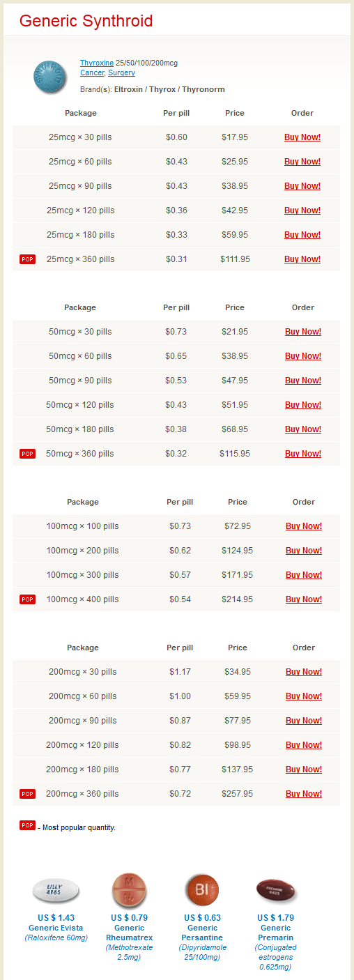Click POP badge beside 200mcg × 360 pills

coord(27,794)
